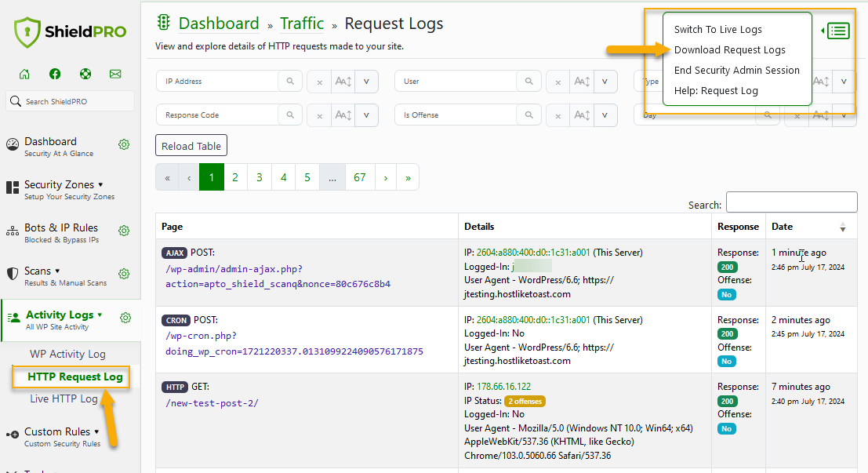Click the green menu icon top right
Screen dimensions: 868x473
click(838, 31)
